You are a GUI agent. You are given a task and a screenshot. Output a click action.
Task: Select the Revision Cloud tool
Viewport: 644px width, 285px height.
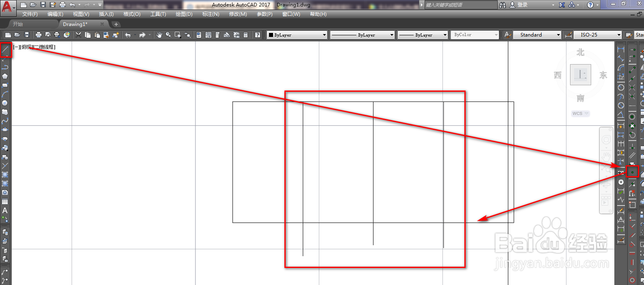[x=5, y=112]
